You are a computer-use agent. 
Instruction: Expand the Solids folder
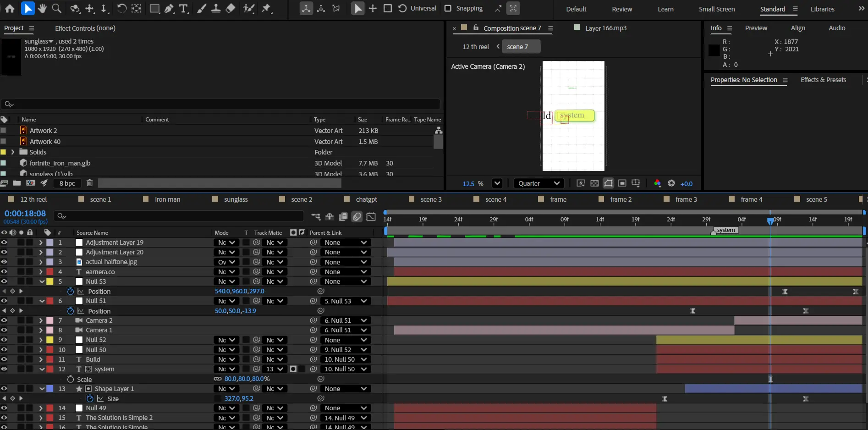point(13,152)
